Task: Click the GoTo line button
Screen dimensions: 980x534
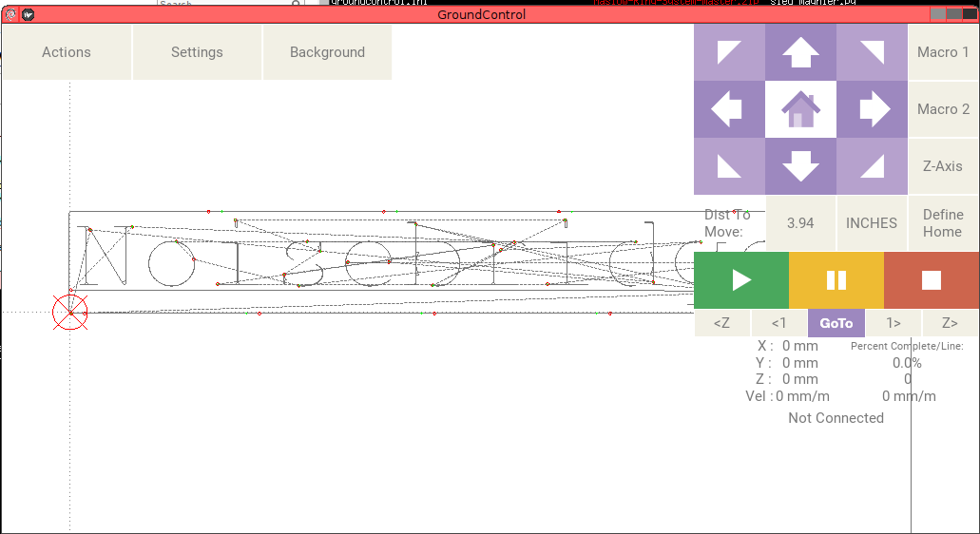Action: [x=836, y=323]
